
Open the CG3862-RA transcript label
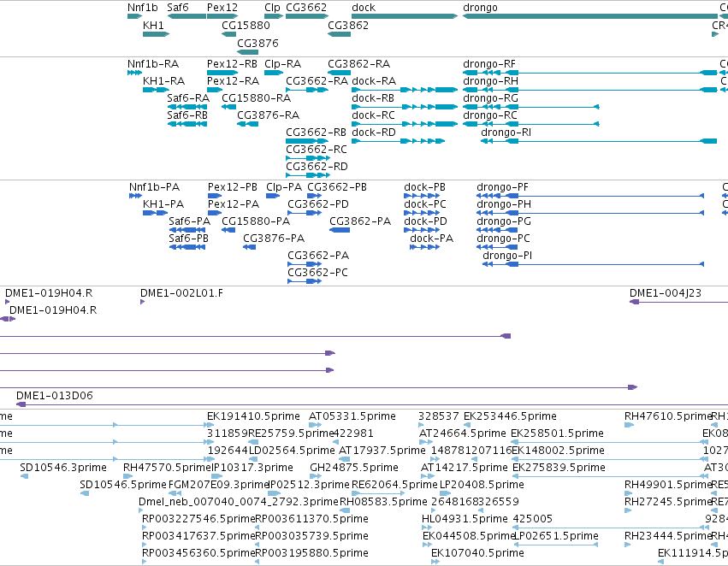pyautogui.click(x=359, y=63)
